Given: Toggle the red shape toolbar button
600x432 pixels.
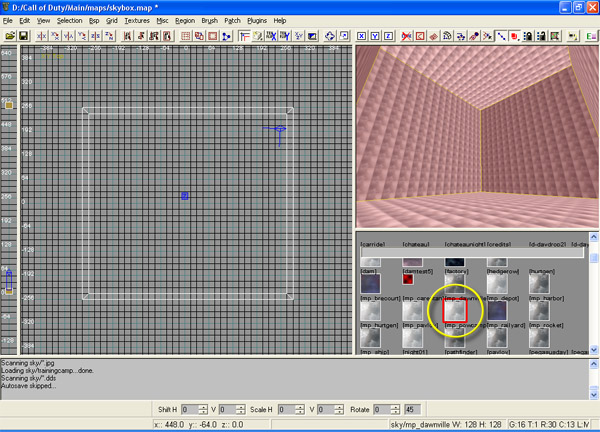Looking at the screenshot, I should pyautogui.click(x=514, y=36).
